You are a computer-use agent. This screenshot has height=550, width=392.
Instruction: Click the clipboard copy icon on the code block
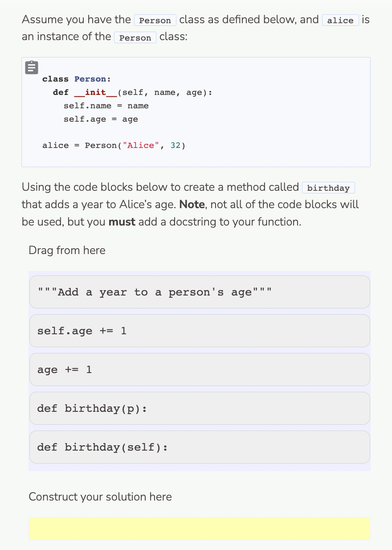pyautogui.click(x=31, y=67)
